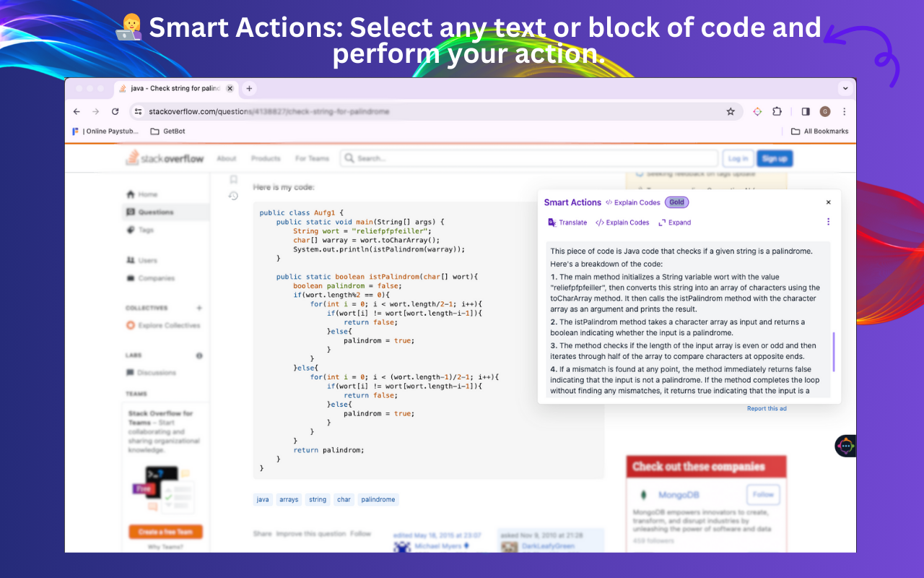Reload the page with the refresh icon
The image size is (924, 578).
point(115,111)
